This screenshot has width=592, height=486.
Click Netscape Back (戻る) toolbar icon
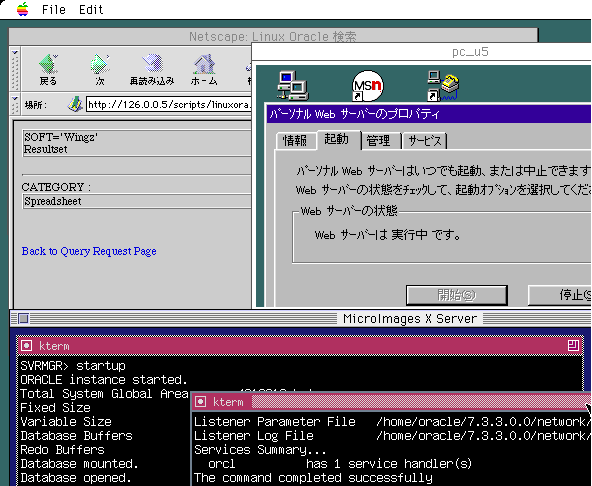point(48,69)
